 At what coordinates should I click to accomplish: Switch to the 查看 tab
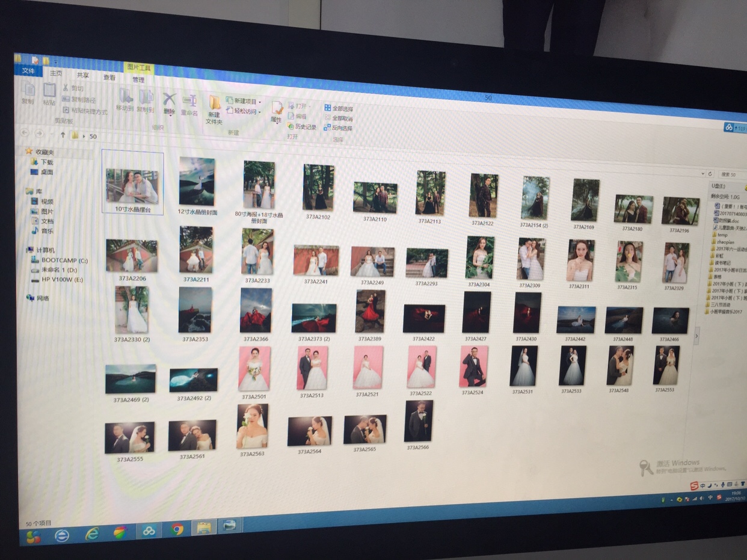click(109, 77)
